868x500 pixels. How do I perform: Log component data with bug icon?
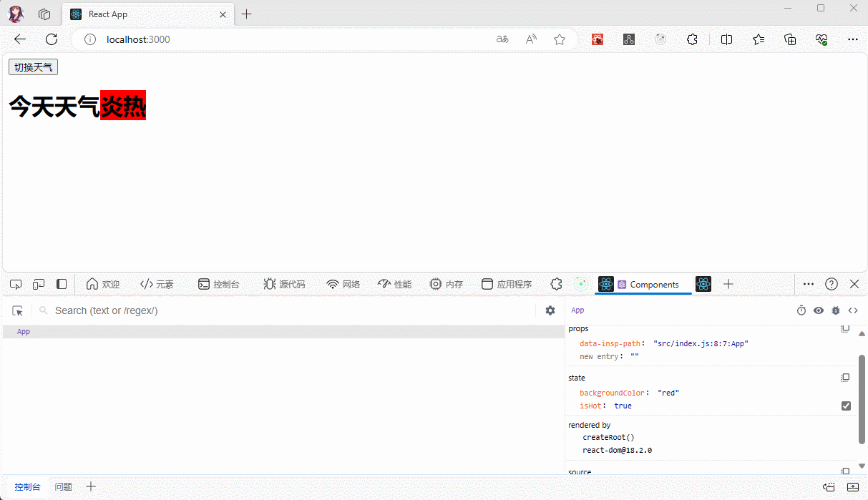(836, 310)
